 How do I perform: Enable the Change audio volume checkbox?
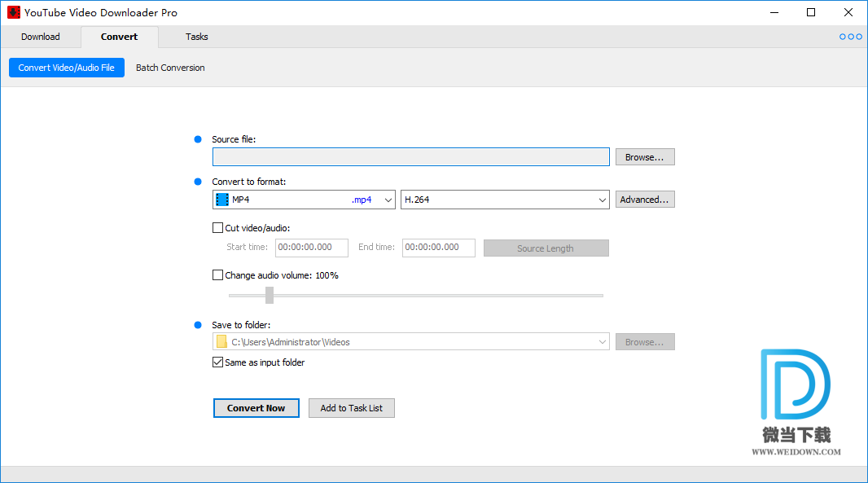217,274
